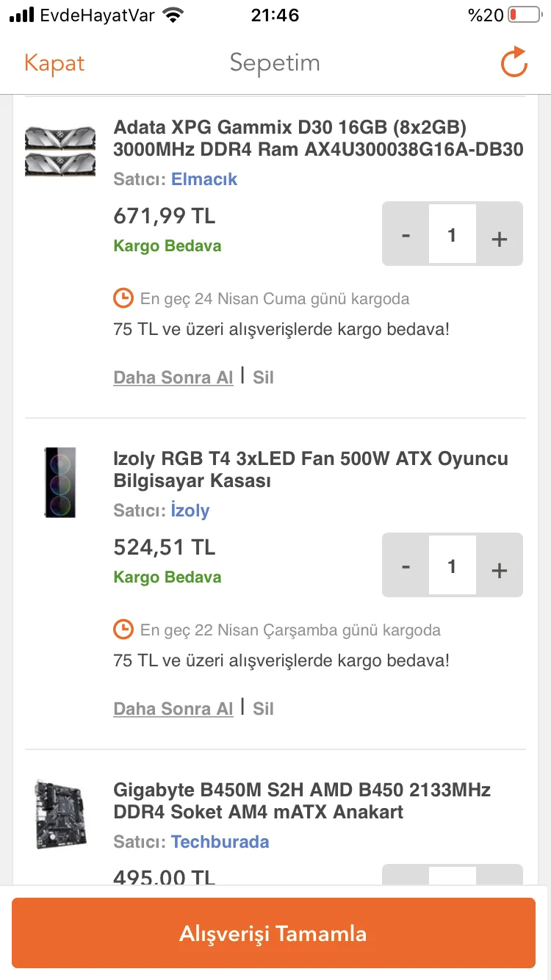
Task: Open seller Techburada's page
Action: (x=220, y=842)
